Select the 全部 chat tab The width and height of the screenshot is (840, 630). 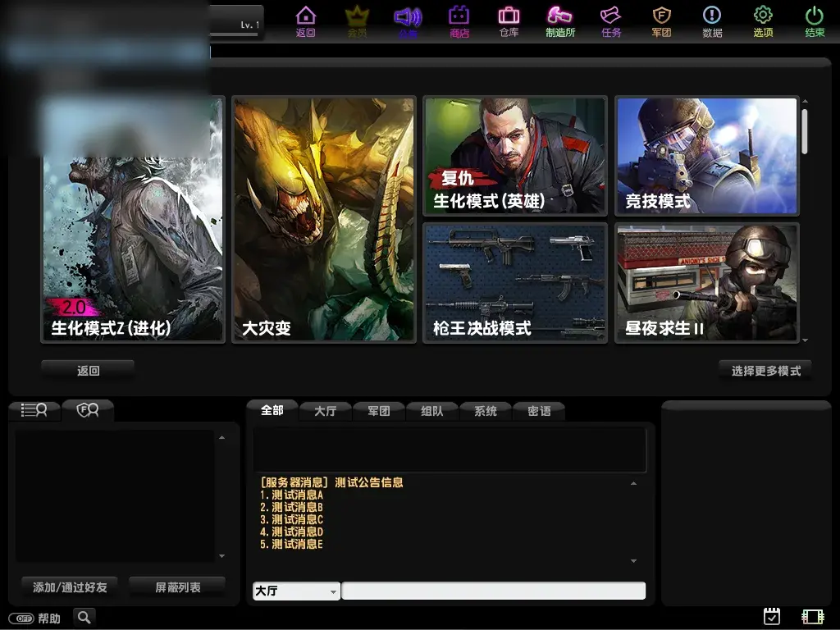(272, 410)
